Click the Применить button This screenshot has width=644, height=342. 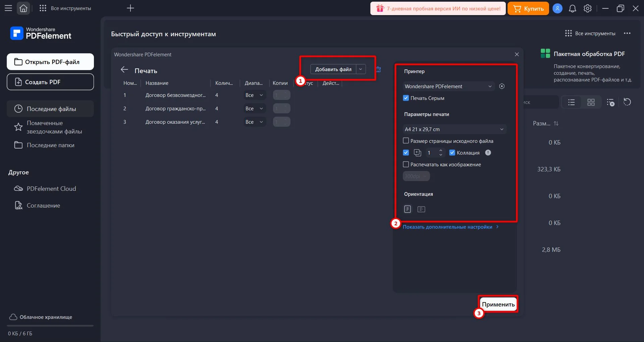[x=498, y=304]
